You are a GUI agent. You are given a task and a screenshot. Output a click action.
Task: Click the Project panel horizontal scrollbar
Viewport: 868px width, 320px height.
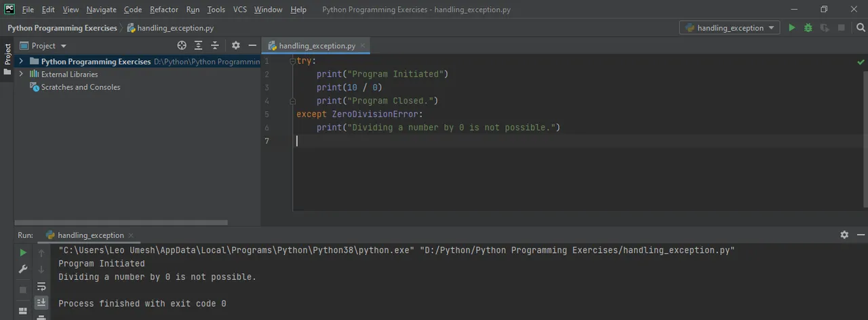click(121, 222)
